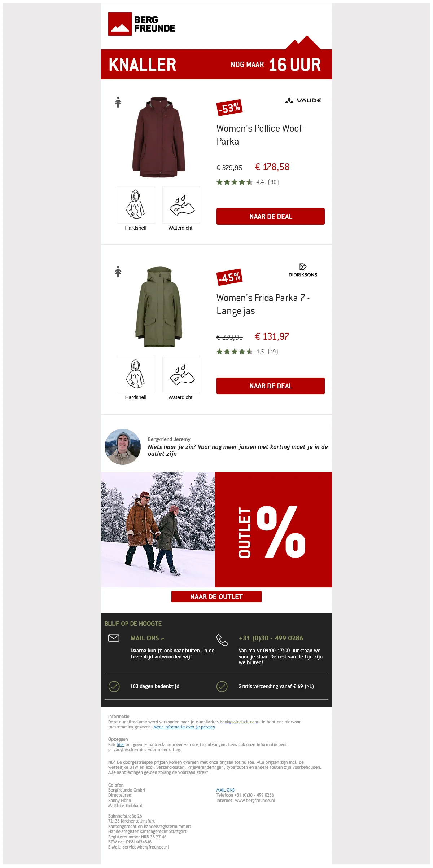Open the privacy information link
The image size is (433, 868).
(184, 727)
